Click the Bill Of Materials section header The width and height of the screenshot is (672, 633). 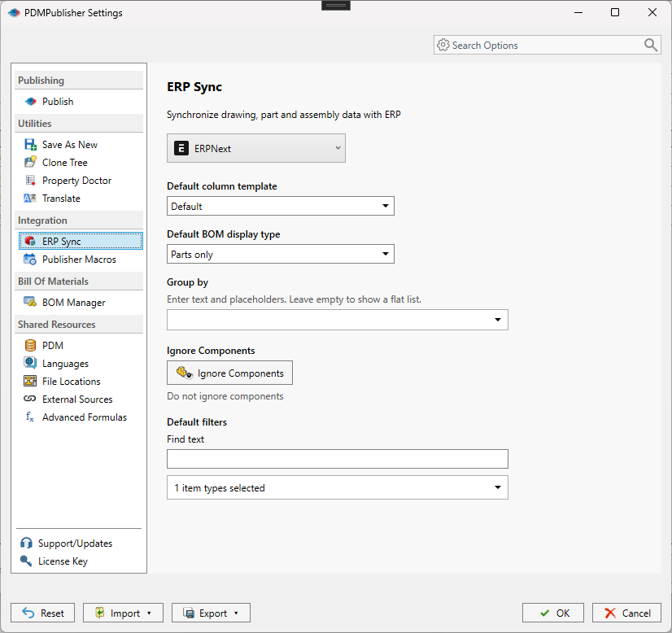click(x=79, y=282)
